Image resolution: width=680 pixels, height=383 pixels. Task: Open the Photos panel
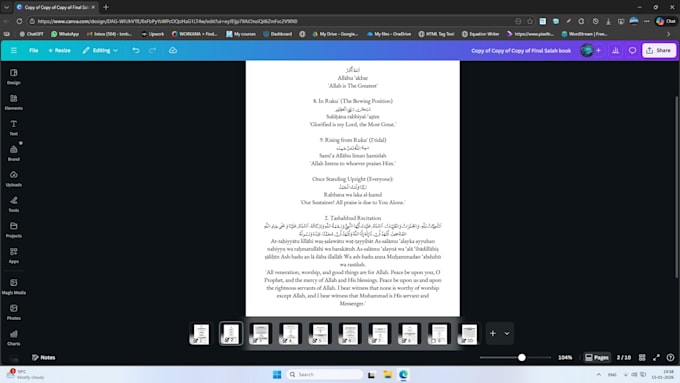13,312
